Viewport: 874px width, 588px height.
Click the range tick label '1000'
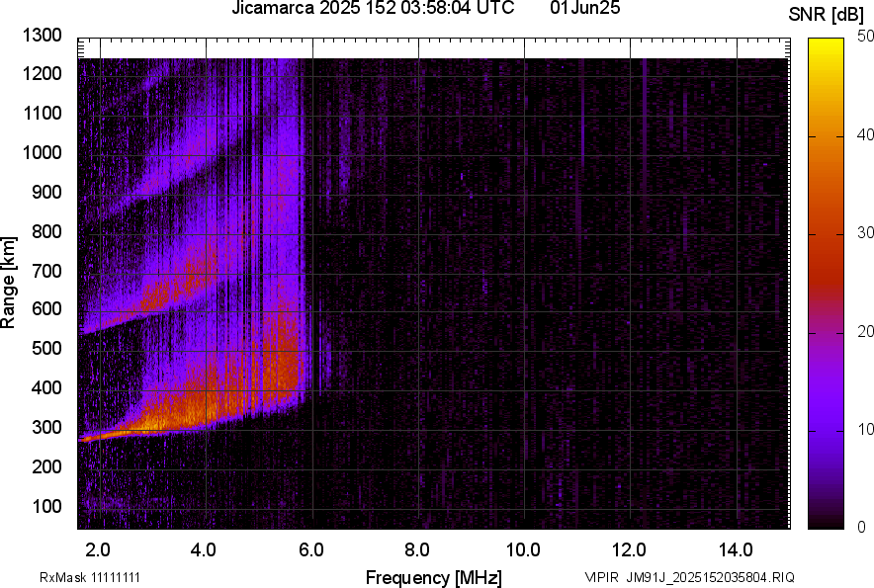43,152
